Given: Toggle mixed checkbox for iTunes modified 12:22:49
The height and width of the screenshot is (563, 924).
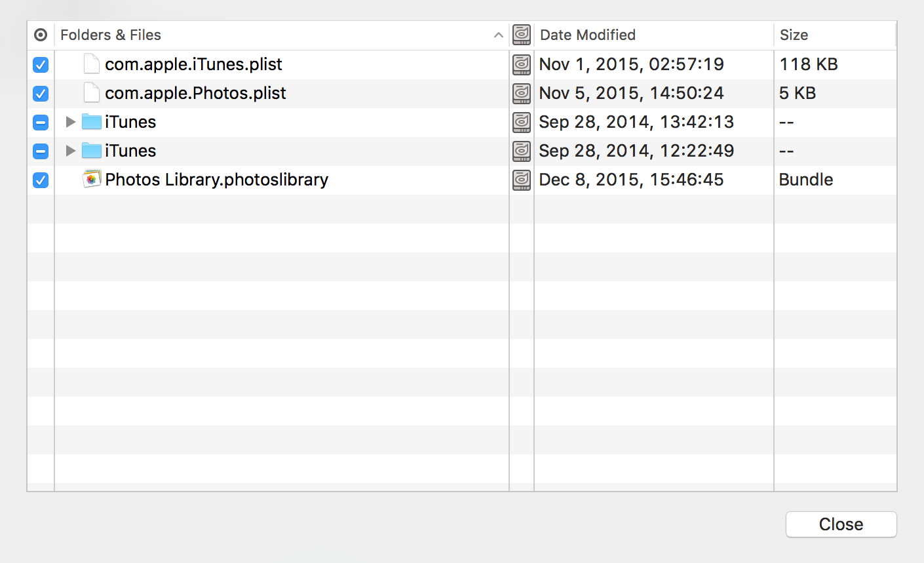Looking at the screenshot, I should pos(41,151).
